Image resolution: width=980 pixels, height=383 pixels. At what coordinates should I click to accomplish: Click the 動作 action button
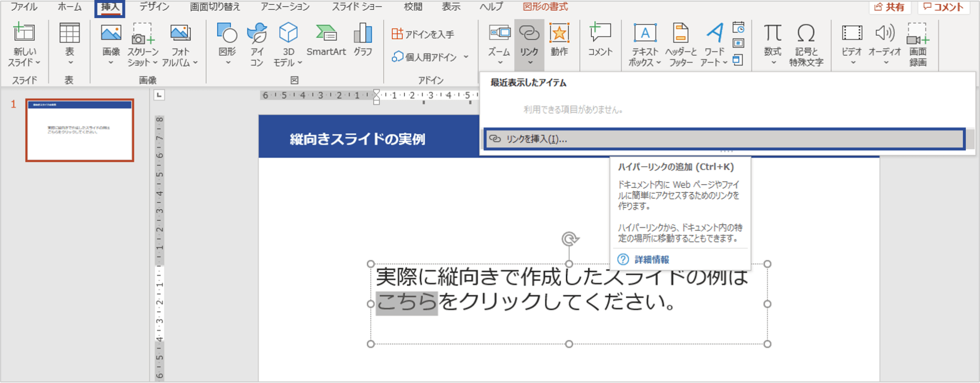pos(559,40)
